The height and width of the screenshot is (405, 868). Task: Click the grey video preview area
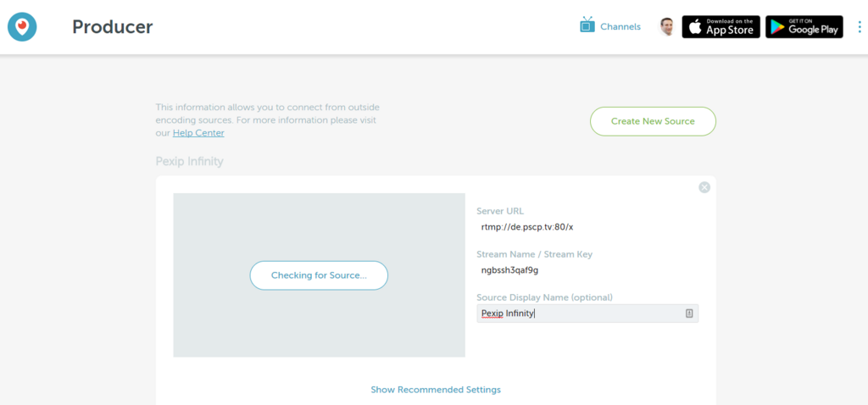pyautogui.click(x=319, y=275)
